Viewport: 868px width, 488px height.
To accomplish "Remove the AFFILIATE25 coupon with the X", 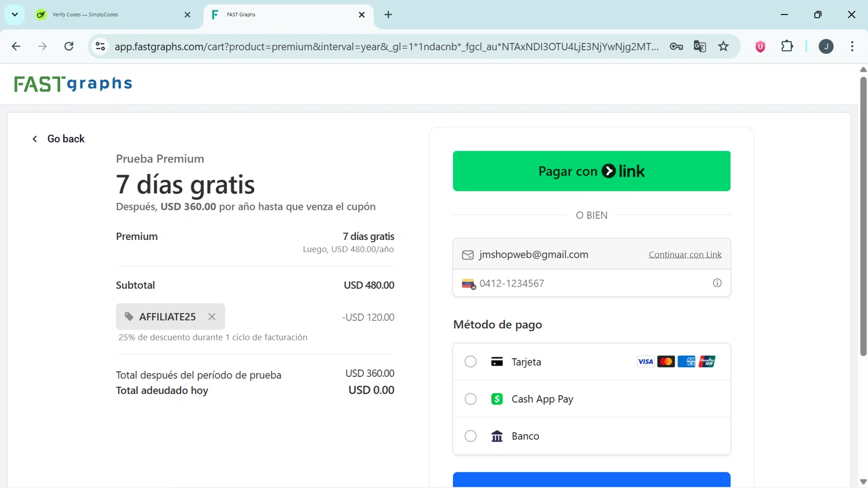I will [x=212, y=316].
